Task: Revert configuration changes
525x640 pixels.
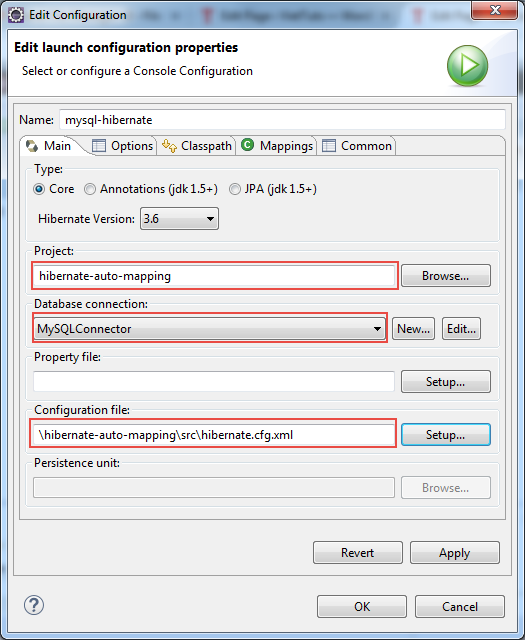Action: pyautogui.click(x=358, y=553)
